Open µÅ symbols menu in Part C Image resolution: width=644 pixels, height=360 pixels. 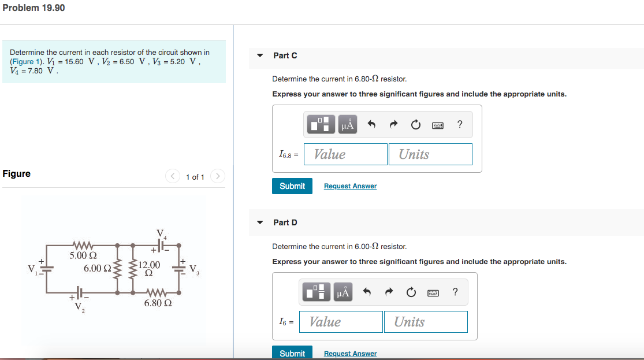(x=348, y=124)
